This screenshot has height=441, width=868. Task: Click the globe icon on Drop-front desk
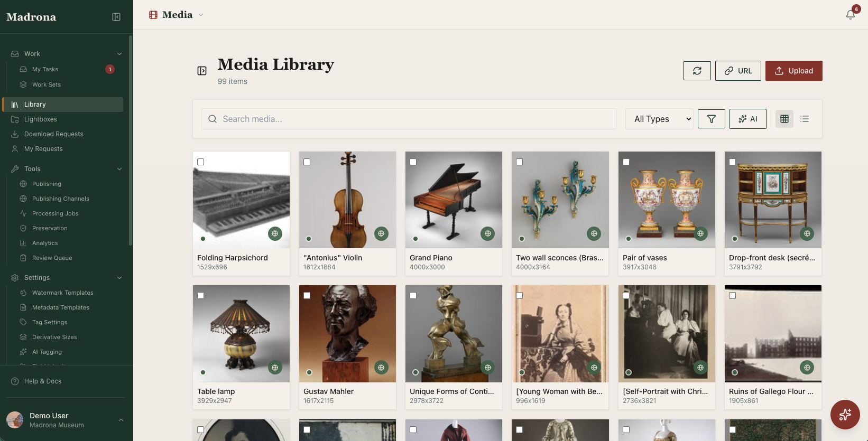click(x=807, y=233)
